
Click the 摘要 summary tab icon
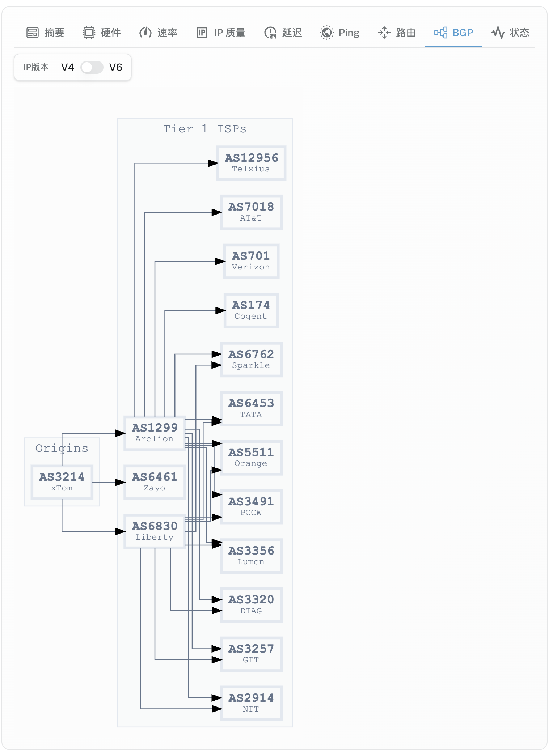(33, 33)
